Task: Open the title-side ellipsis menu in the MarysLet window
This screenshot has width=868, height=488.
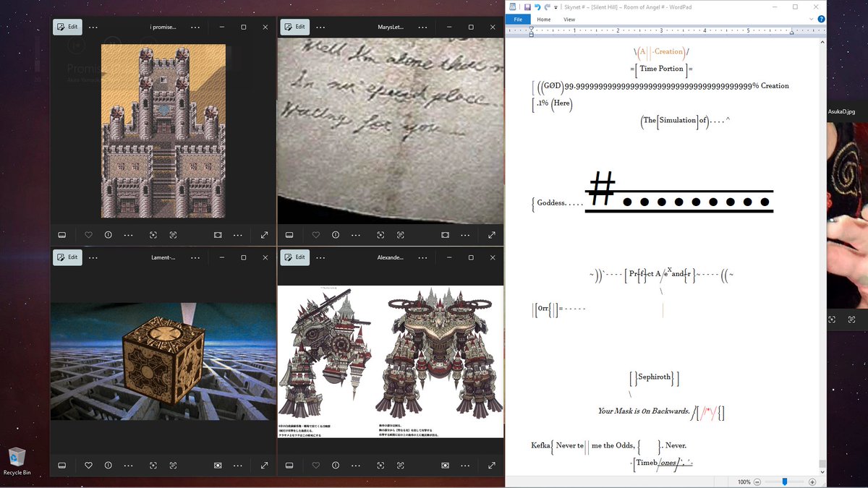Action: [422, 27]
